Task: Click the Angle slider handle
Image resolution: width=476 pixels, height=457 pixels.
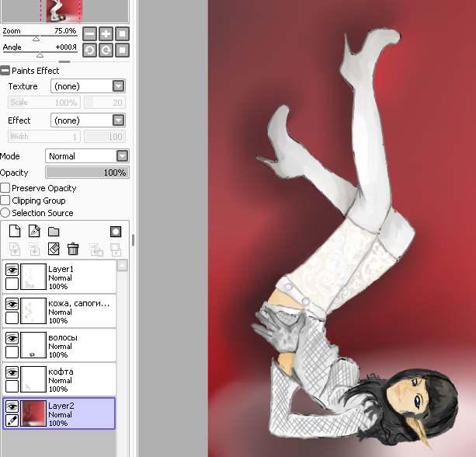Action: click(x=40, y=55)
